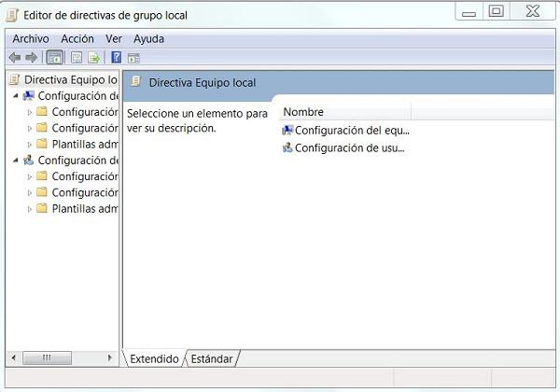Image resolution: width=560 pixels, height=392 pixels.
Task: Minimize the Editor de directivas window
Action: (x=469, y=11)
